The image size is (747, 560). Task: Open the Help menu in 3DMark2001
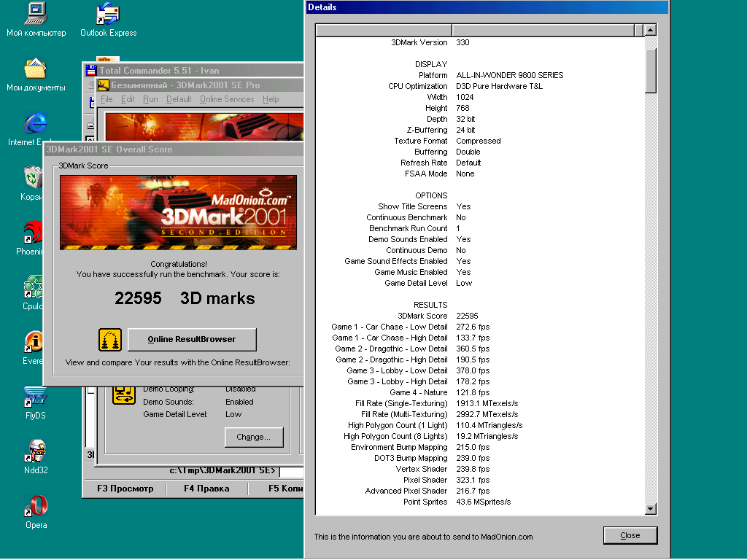(x=271, y=99)
